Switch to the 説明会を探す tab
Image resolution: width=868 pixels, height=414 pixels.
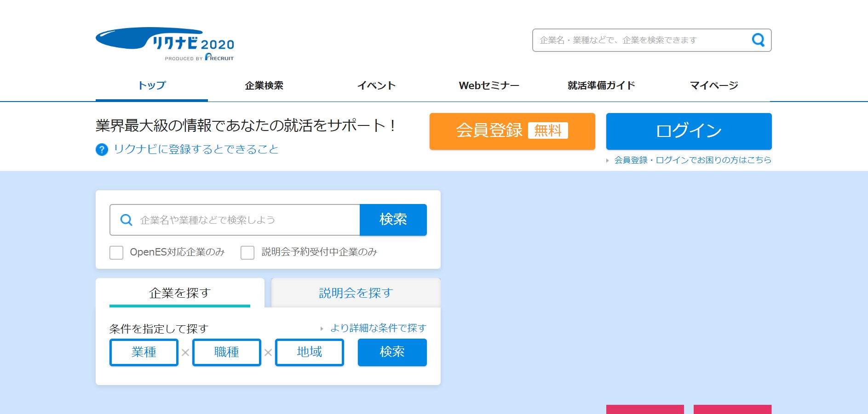[356, 293]
